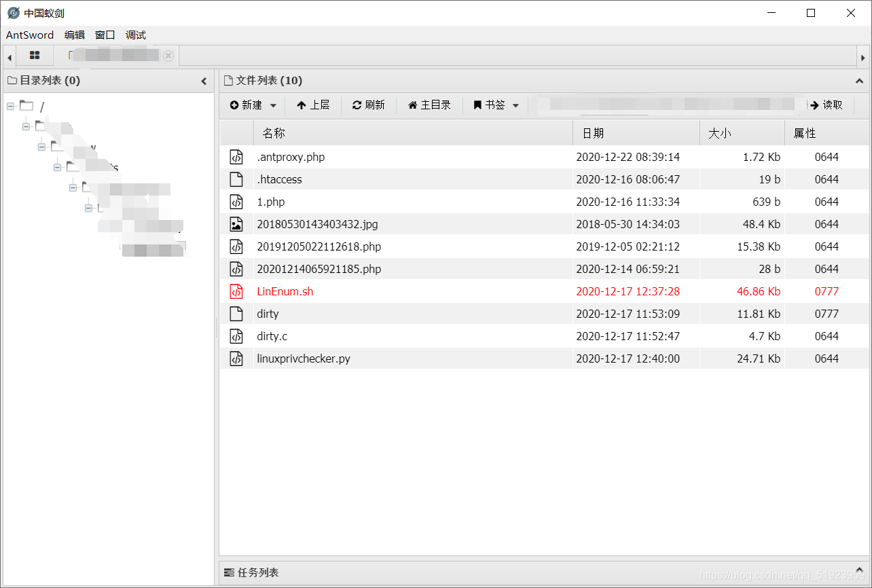The image size is (872, 588).
Task: Click the 新建 new file button
Action: (246, 105)
